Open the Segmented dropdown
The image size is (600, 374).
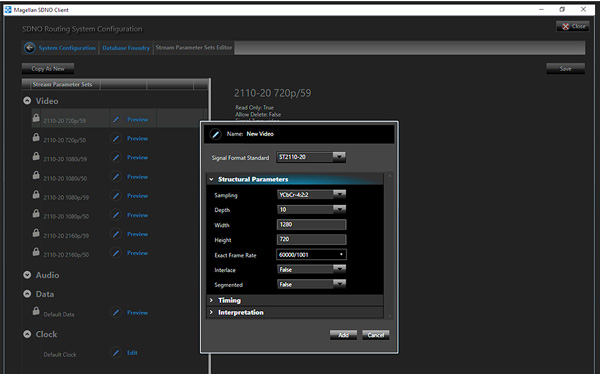point(339,284)
